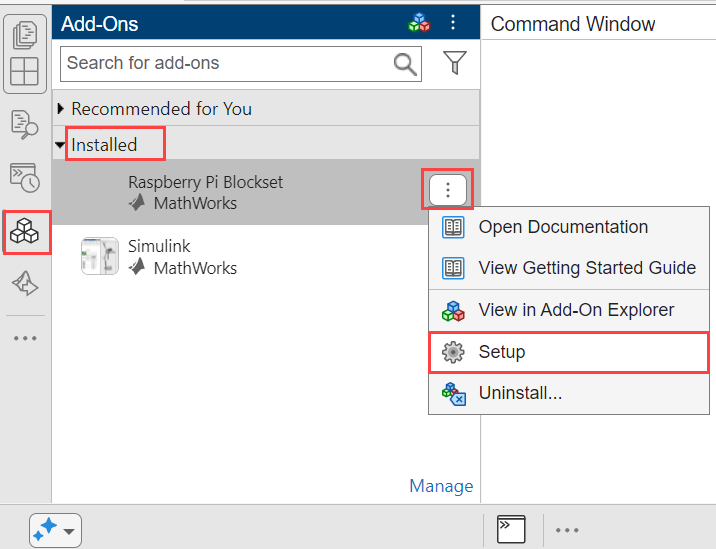Image resolution: width=716 pixels, height=549 pixels.
Task: Click the Manage link
Action: tap(441, 486)
